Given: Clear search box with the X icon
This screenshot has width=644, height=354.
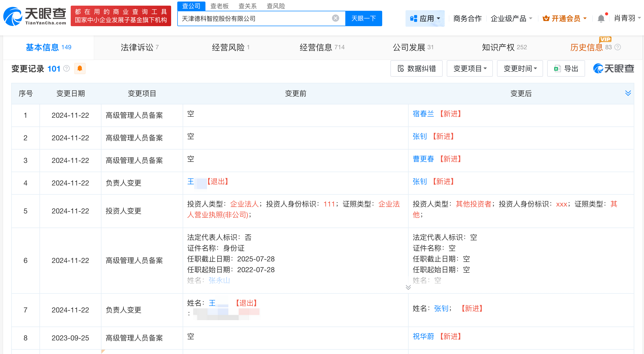Looking at the screenshot, I should tap(335, 18).
